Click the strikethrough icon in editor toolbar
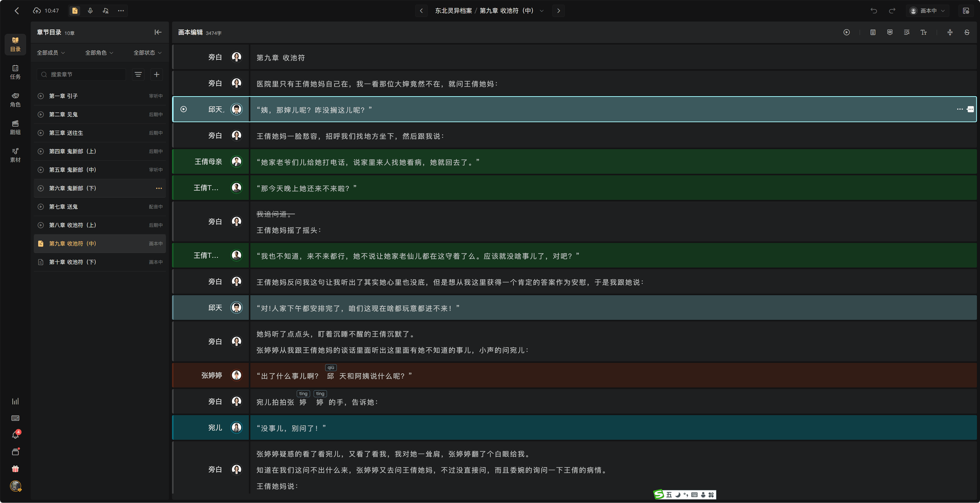Screen dimensions: 980x503 click(x=967, y=32)
